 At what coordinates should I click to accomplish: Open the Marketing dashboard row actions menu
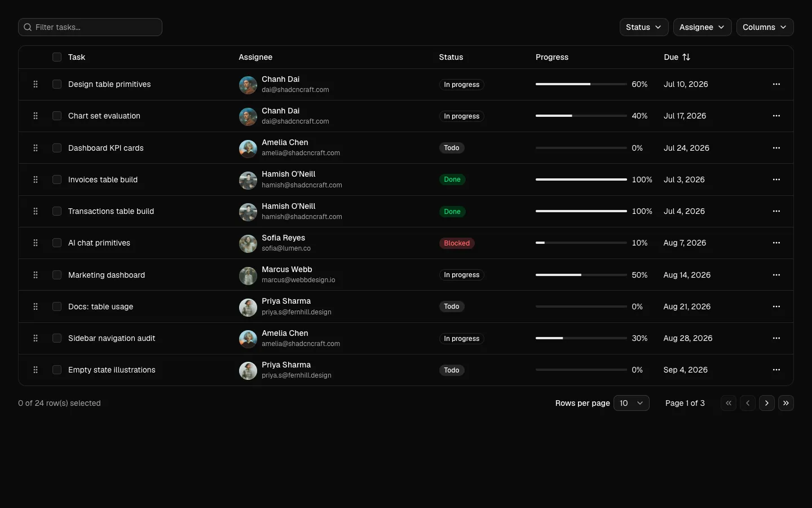pos(776,275)
